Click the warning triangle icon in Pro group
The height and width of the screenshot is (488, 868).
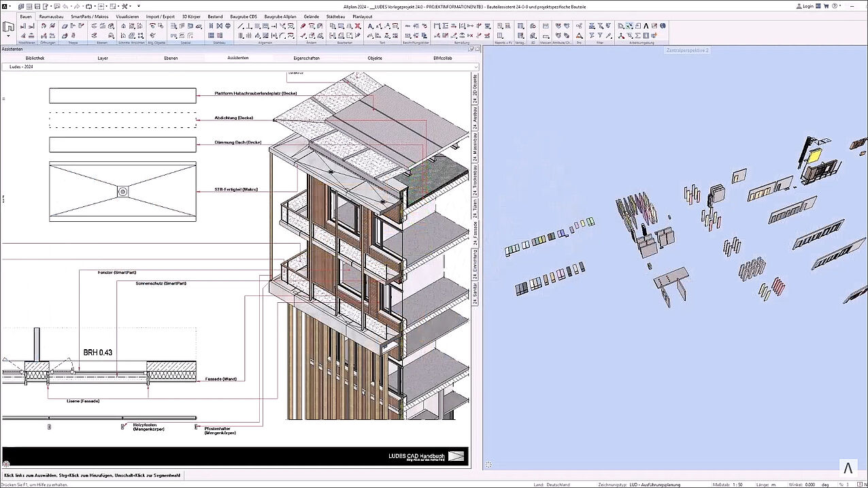pyautogui.click(x=578, y=35)
